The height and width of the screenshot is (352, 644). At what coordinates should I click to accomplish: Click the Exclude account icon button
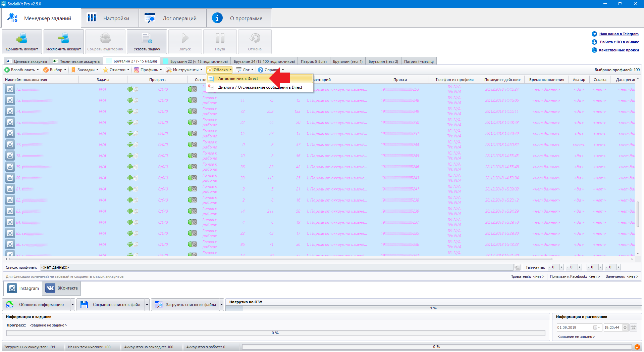pyautogui.click(x=63, y=42)
